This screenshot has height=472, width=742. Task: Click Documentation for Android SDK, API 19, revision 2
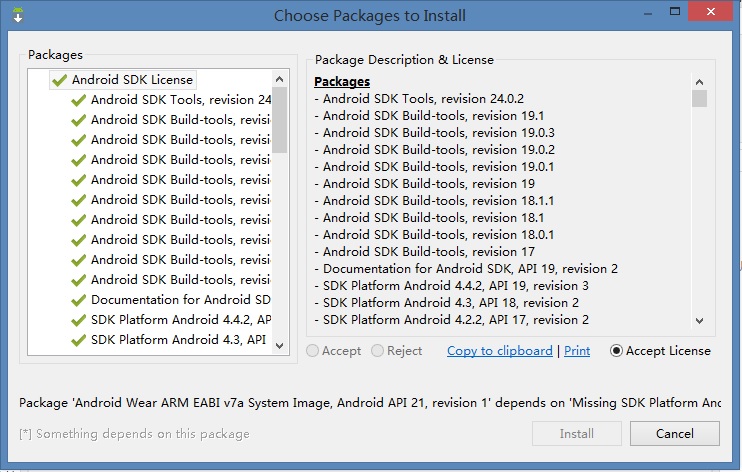[x=467, y=269]
